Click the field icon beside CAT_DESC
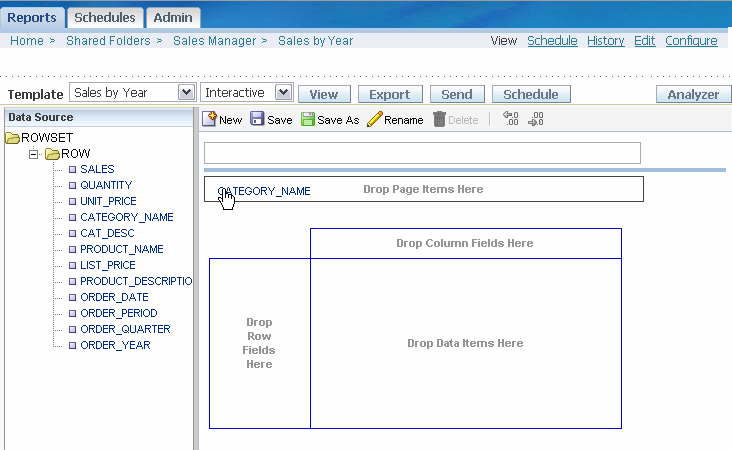Screen dimensions: 732x450 pyautogui.click(x=72, y=233)
